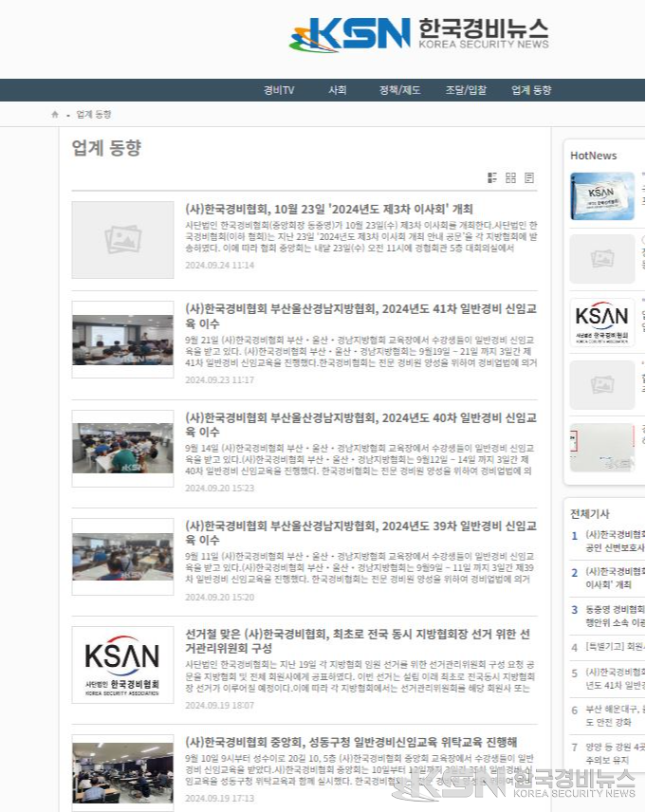
Task: Click the date 2024.09.23 11:17
Action: [x=220, y=379]
